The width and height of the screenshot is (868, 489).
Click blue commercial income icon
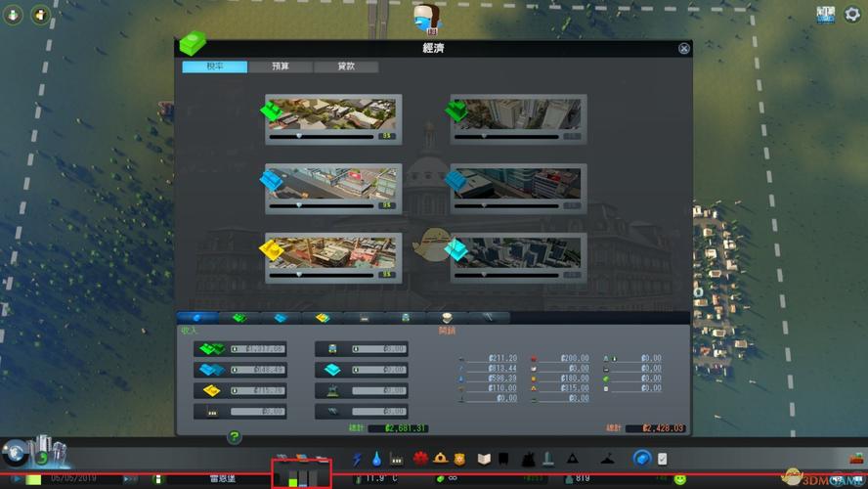(x=212, y=370)
